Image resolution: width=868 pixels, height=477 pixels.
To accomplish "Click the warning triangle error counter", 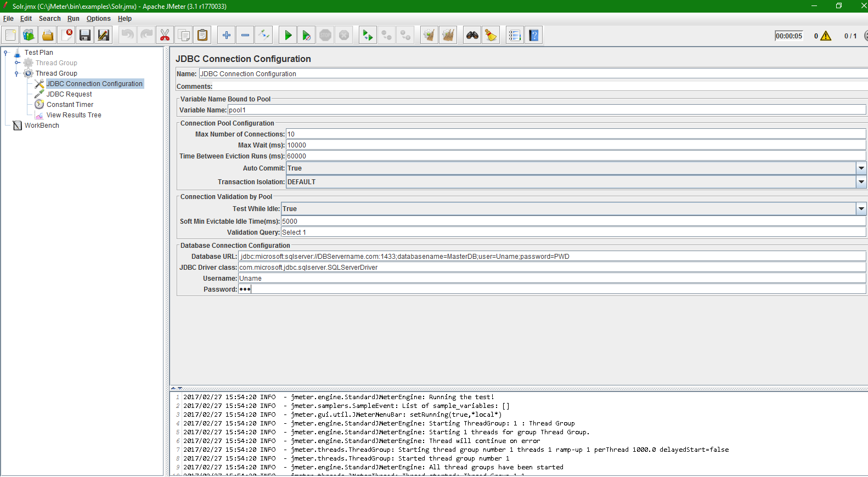I will (826, 36).
